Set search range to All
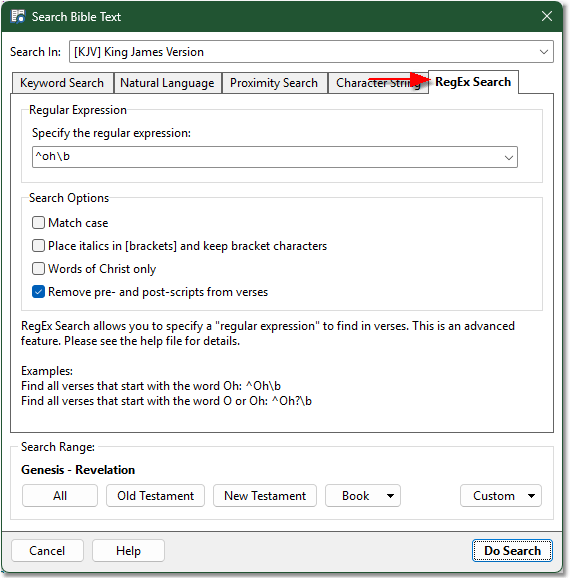 (60, 496)
